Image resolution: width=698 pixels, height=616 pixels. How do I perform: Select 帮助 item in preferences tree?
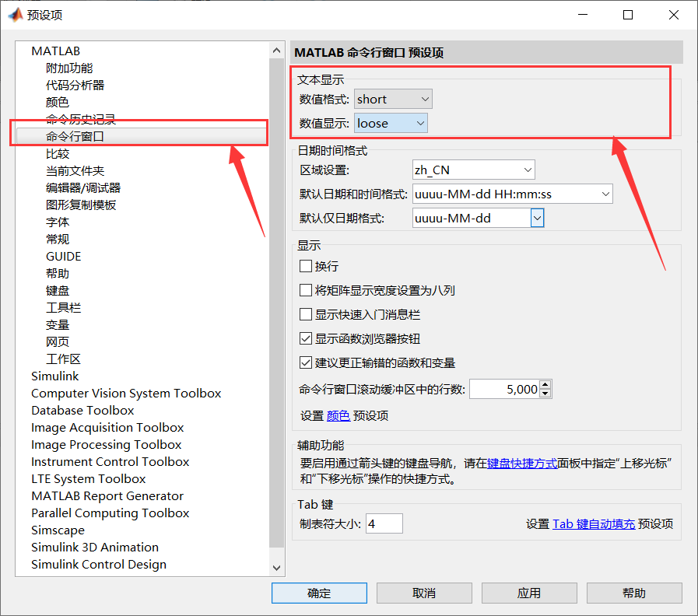pyautogui.click(x=58, y=273)
